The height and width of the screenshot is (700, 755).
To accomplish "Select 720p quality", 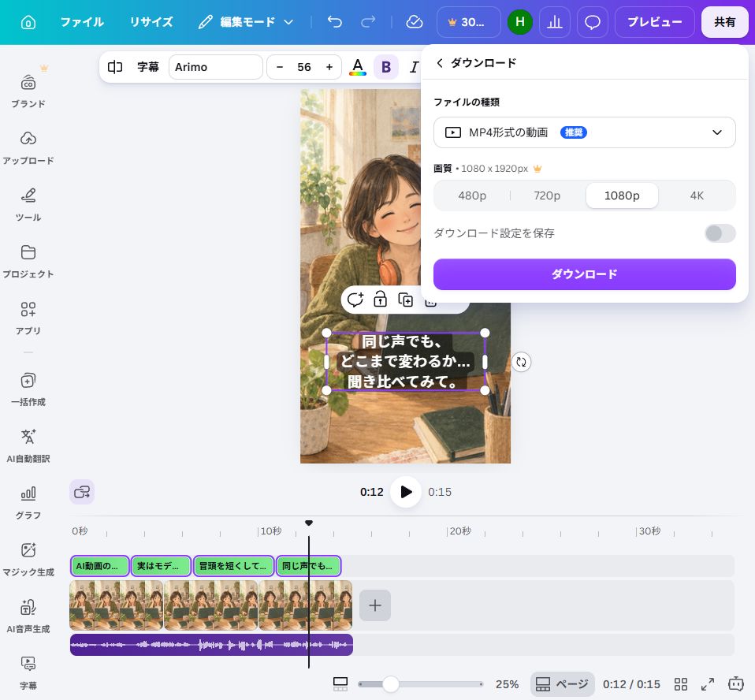I will tap(547, 195).
